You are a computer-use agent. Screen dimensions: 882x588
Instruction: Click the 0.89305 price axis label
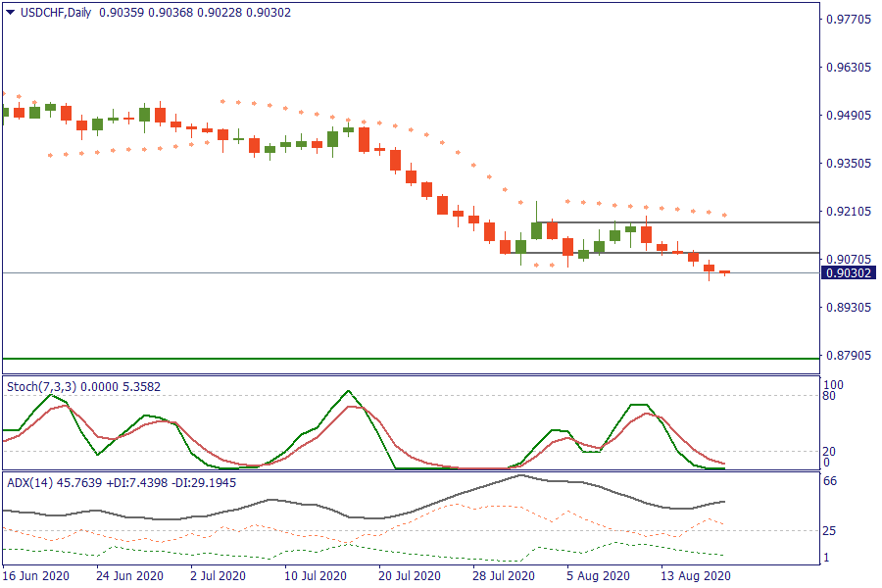coord(849,308)
